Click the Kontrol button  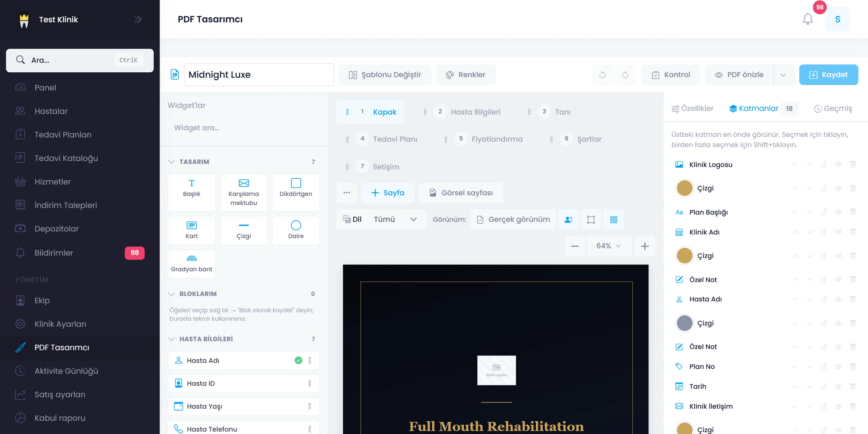pos(671,75)
